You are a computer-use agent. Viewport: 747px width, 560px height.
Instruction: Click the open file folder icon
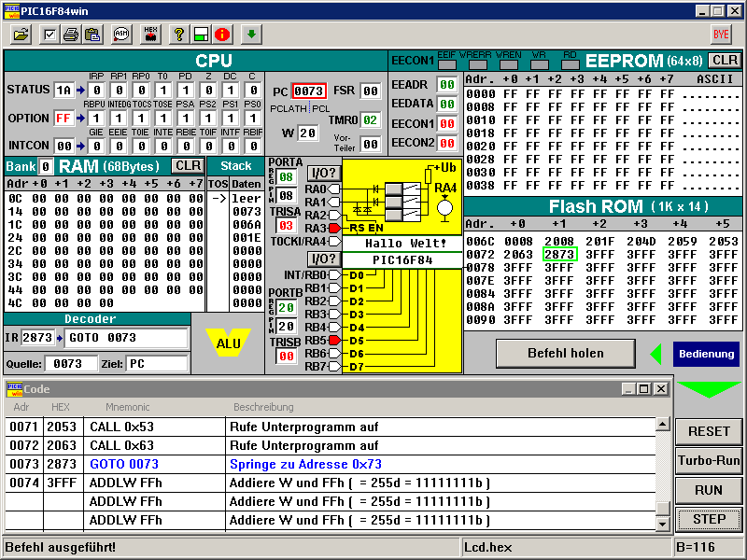click(21, 35)
